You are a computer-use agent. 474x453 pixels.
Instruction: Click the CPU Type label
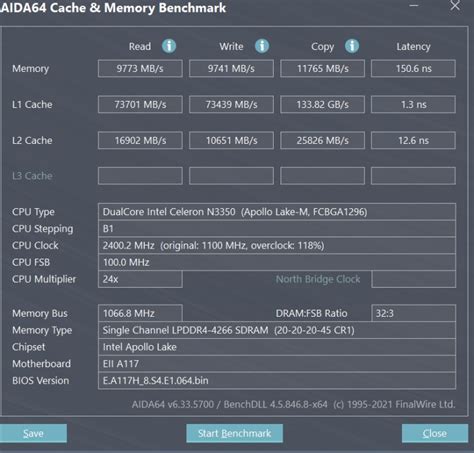pos(33,212)
